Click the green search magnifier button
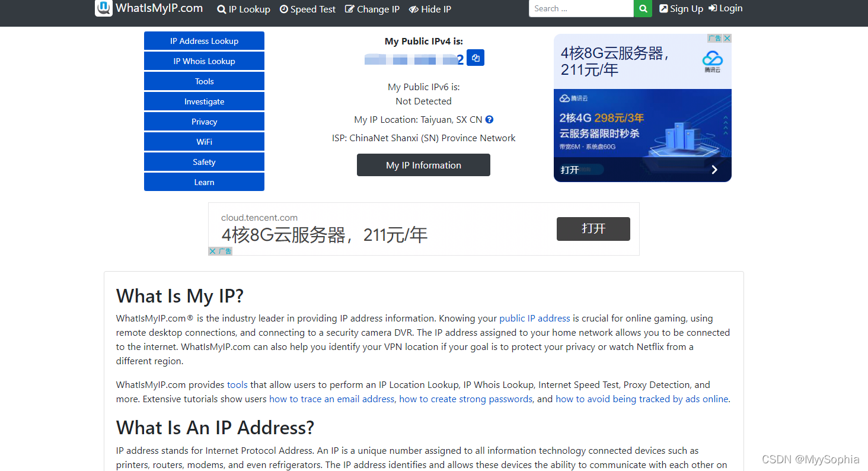Image resolution: width=868 pixels, height=471 pixels. tap(643, 8)
